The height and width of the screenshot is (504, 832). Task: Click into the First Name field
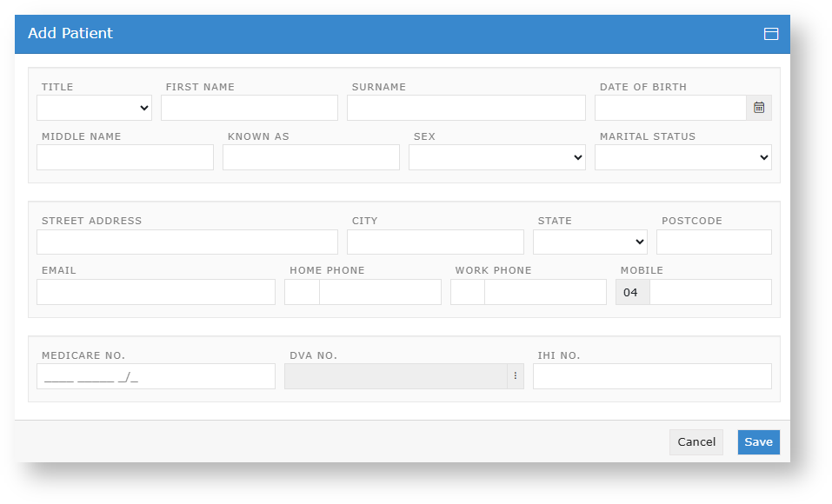[249, 108]
